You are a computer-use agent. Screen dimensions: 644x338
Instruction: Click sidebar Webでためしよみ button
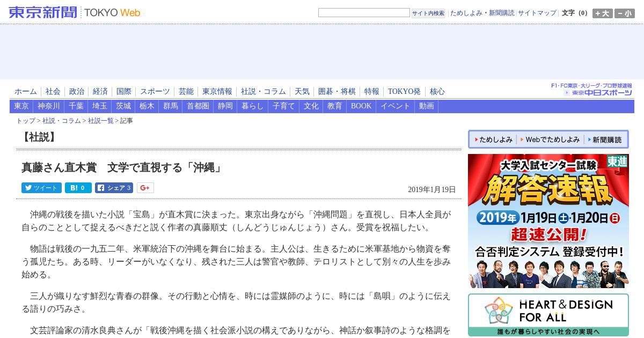click(x=550, y=139)
